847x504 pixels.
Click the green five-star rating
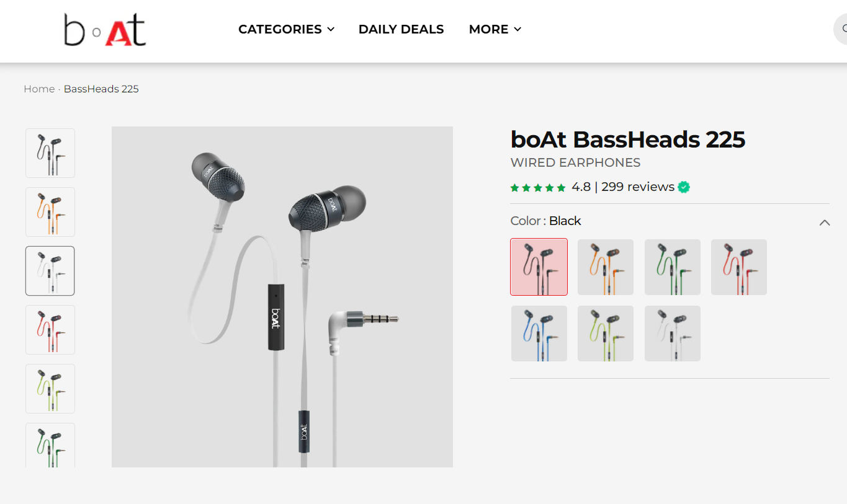pos(537,187)
